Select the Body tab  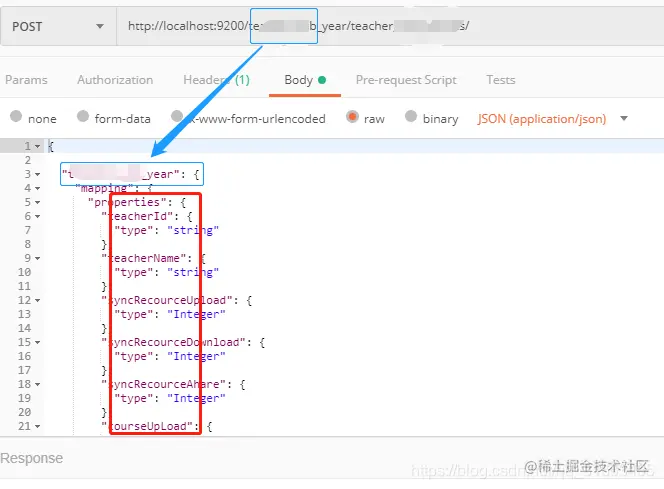point(305,80)
